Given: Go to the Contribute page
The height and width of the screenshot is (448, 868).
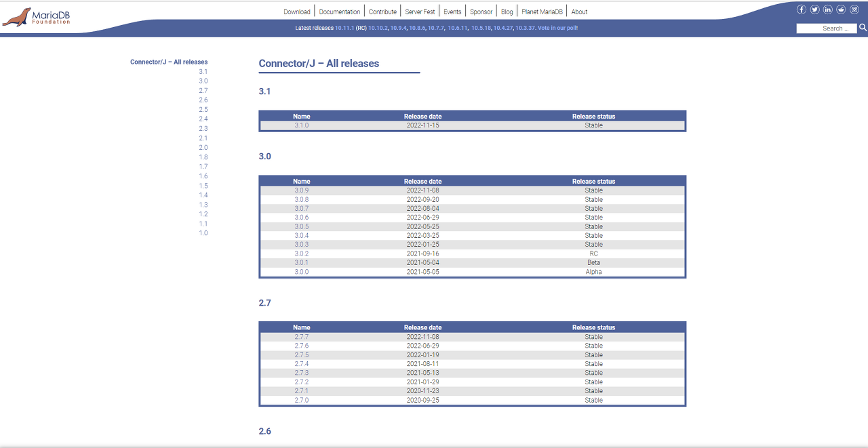Looking at the screenshot, I should [382, 12].
